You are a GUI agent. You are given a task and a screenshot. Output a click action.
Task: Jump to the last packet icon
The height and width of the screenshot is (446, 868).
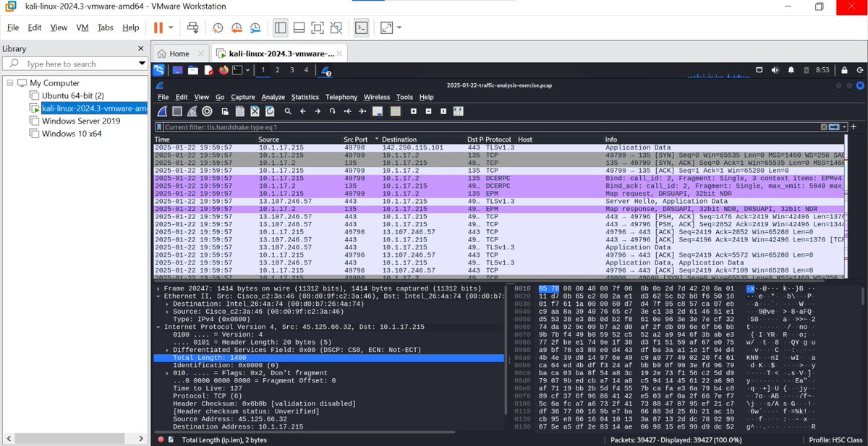coord(362,111)
